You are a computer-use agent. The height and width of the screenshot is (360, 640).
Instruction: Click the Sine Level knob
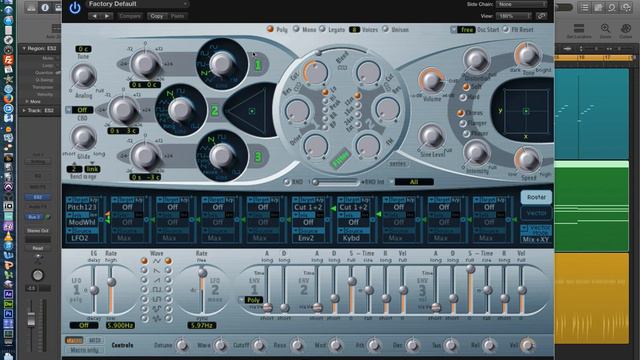tap(431, 136)
